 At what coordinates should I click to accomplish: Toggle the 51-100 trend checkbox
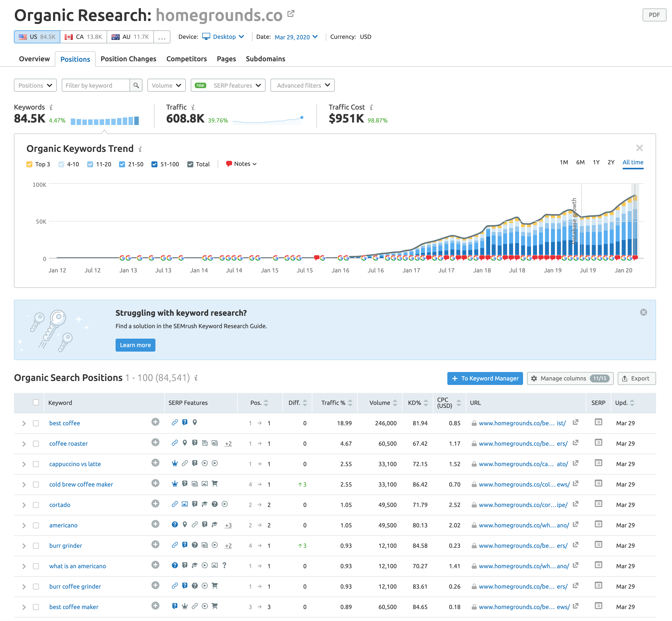coord(155,164)
